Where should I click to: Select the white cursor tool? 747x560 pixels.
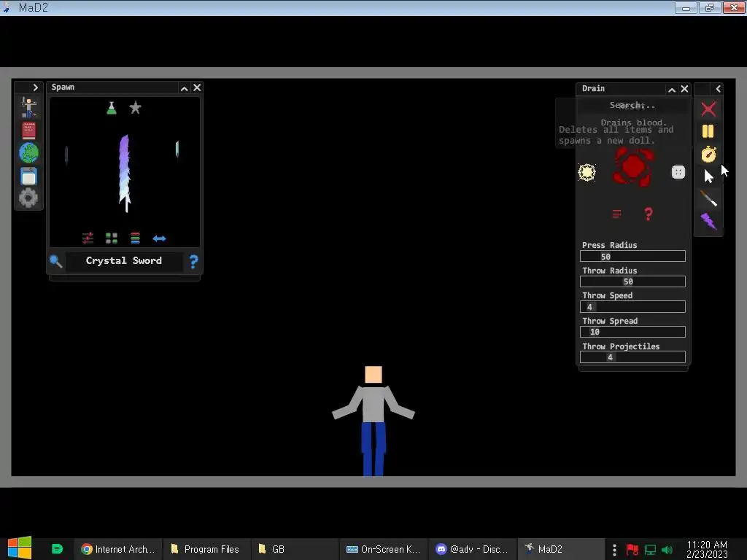(708, 176)
